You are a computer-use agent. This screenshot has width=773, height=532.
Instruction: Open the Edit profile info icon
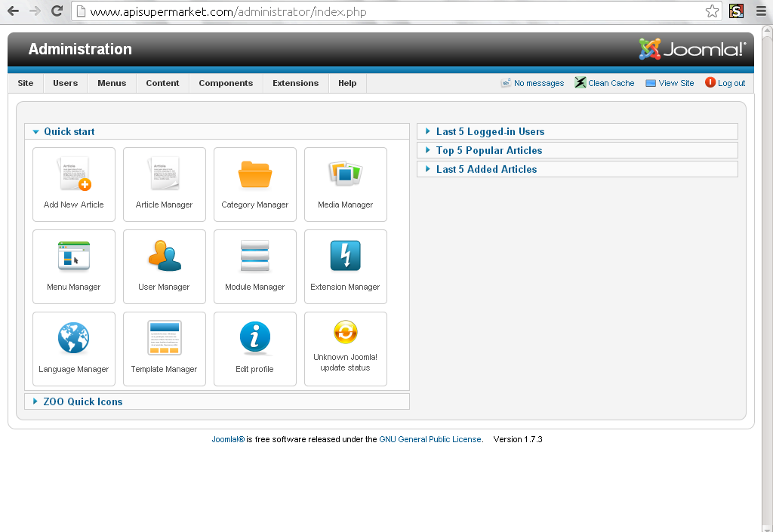255,338
